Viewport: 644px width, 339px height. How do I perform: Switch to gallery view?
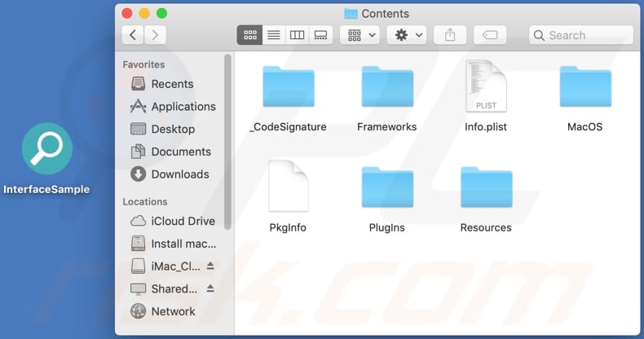tap(320, 35)
